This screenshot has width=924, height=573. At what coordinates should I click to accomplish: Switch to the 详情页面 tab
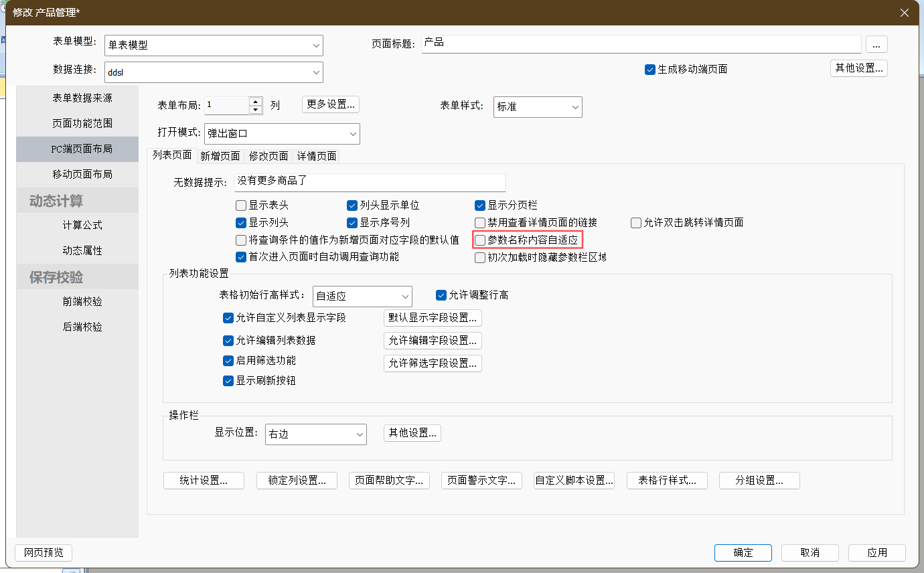click(x=317, y=156)
